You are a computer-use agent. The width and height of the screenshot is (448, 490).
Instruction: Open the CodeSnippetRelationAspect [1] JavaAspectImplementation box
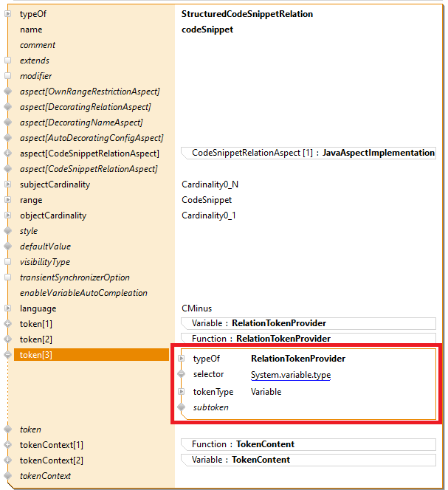pos(310,153)
